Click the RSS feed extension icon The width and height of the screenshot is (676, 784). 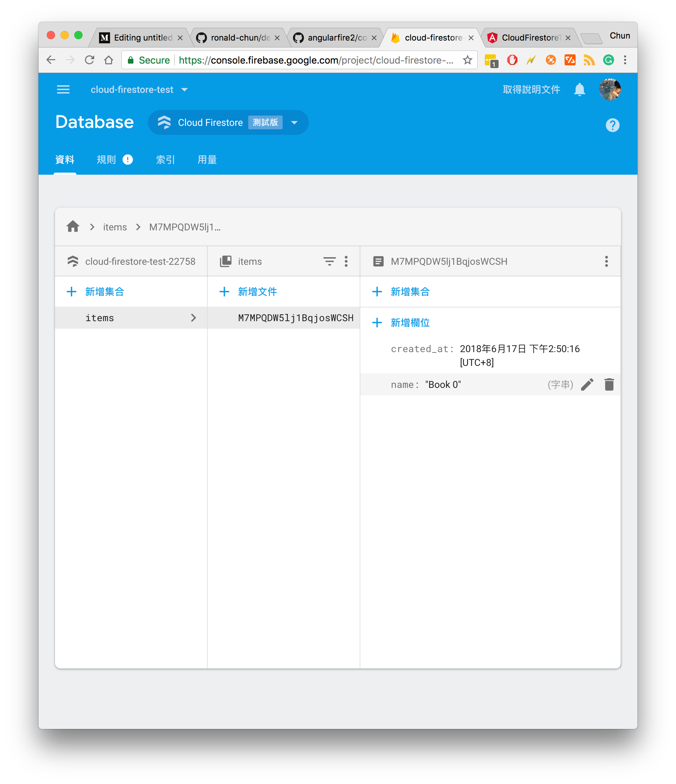coord(589,60)
